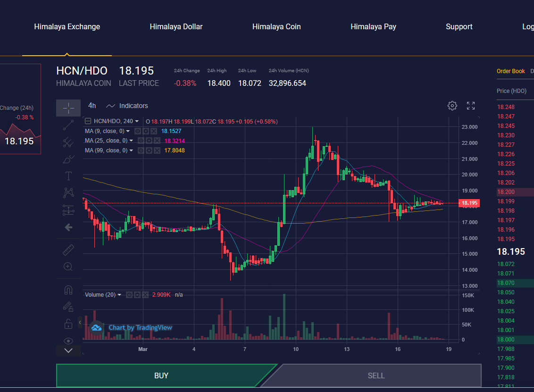This screenshot has height=392, width=534.
Task: Open MA (9, close, 0) dropdown arrow
Action: pos(128,131)
